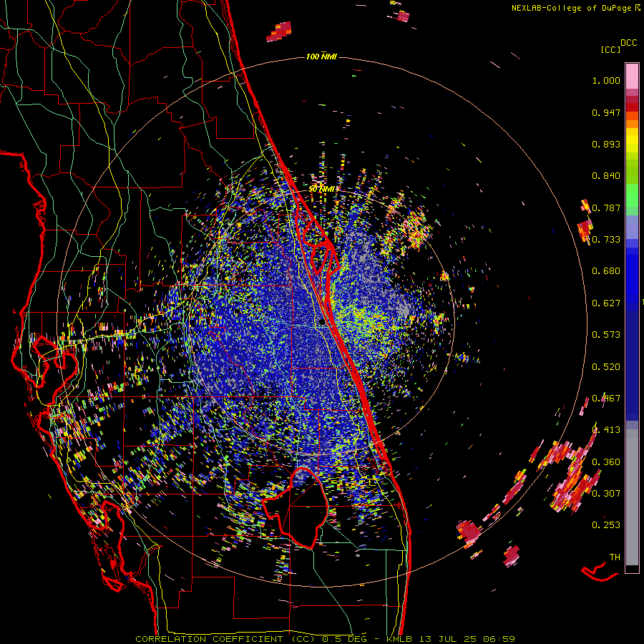The image size is (644, 644).
Task: Click the 0.467 color scale value
Action: (x=606, y=399)
